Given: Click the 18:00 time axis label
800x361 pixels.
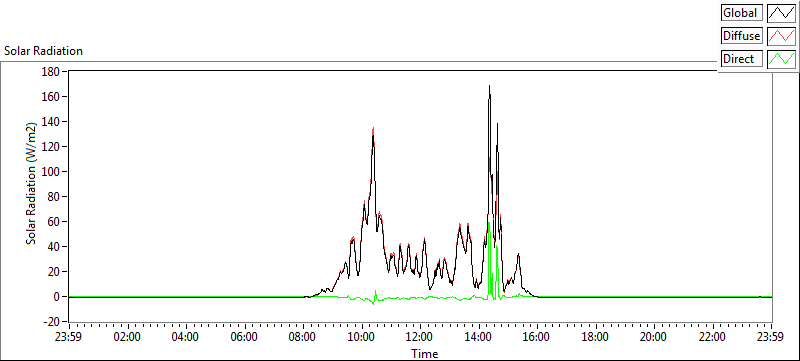Looking at the screenshot, I should (x=596, y=337).
